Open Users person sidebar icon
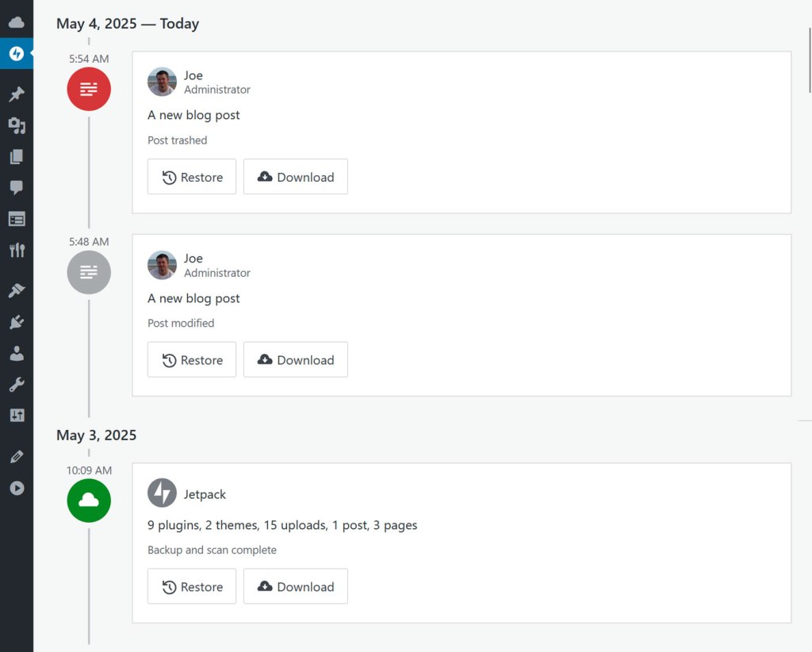The height and width of the screenshot is (652, 812). (x=17, y=353)
